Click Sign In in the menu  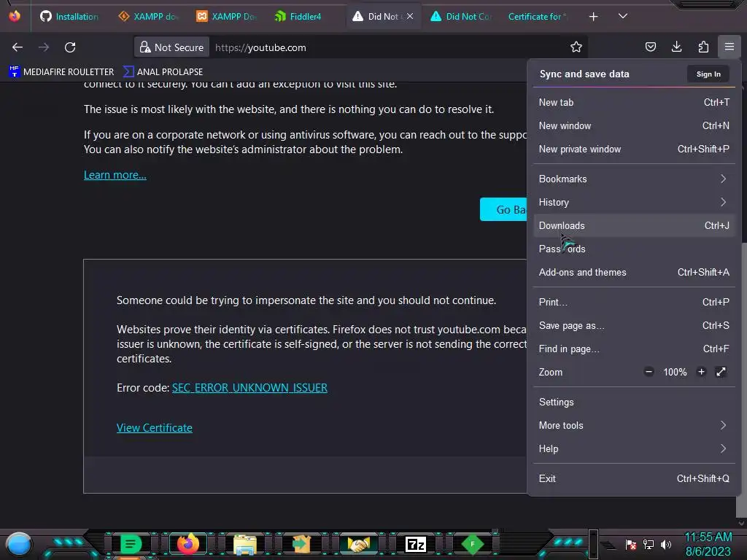(708, 74)
